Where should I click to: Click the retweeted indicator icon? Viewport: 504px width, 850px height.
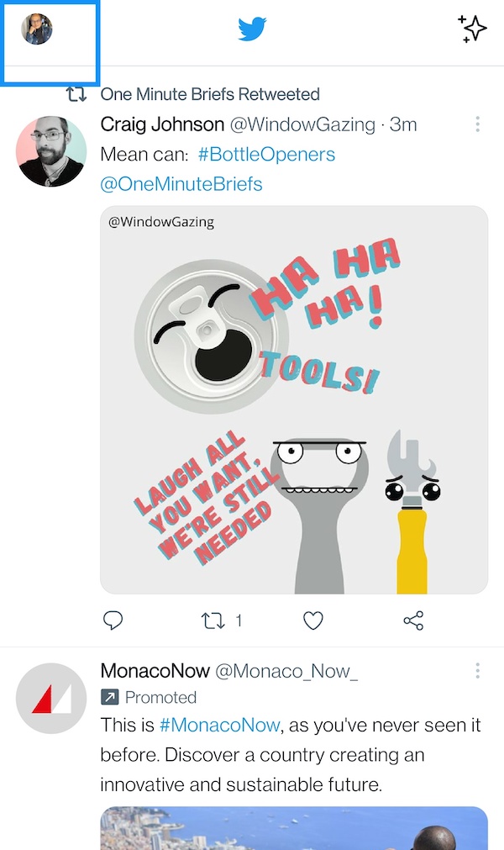[x=77, y=94]
